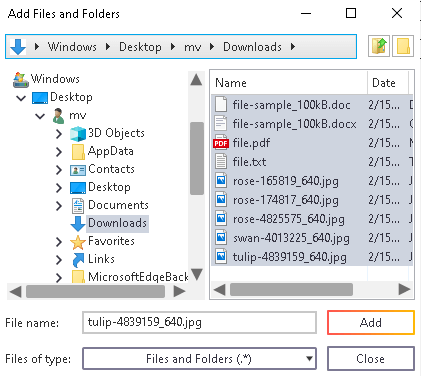
Task: Expand the Documents tree node
Action: coord(59,206)
